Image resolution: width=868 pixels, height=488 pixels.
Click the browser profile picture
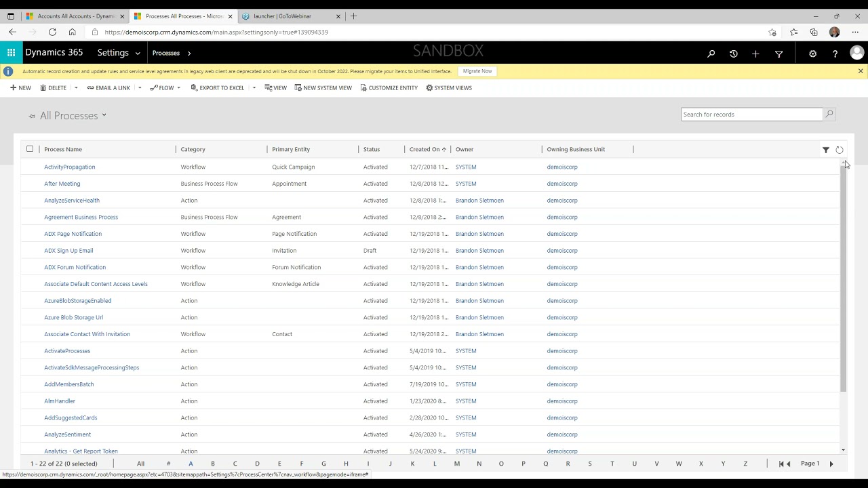click(x=834, y=32)
